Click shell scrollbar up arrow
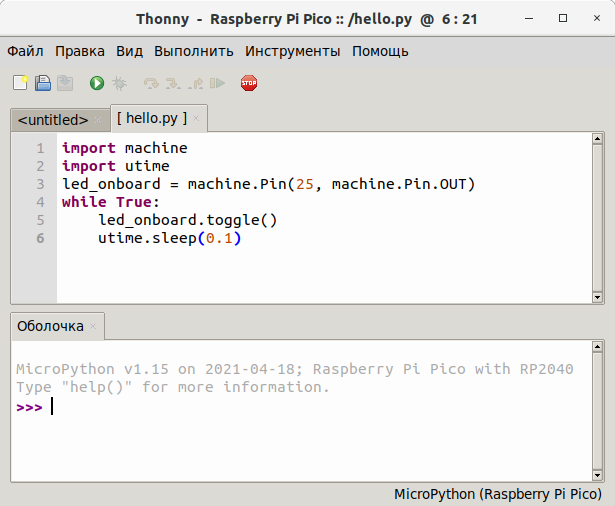 (x=597, y=346)
